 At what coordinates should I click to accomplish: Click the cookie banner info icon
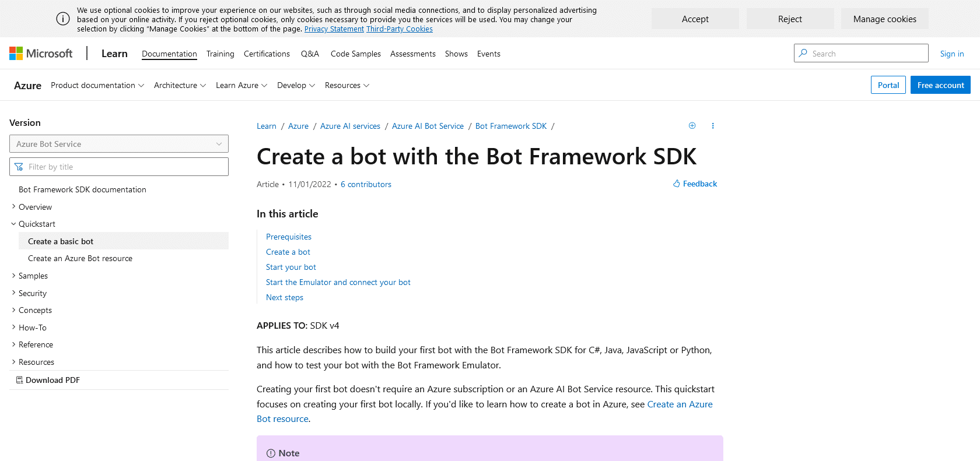(x=63, y=19)
